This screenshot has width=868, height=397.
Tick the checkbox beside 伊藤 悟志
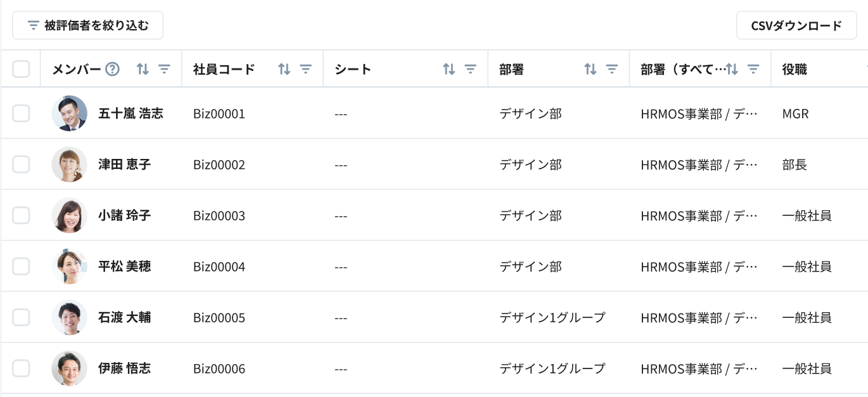(x=21, y=369)
